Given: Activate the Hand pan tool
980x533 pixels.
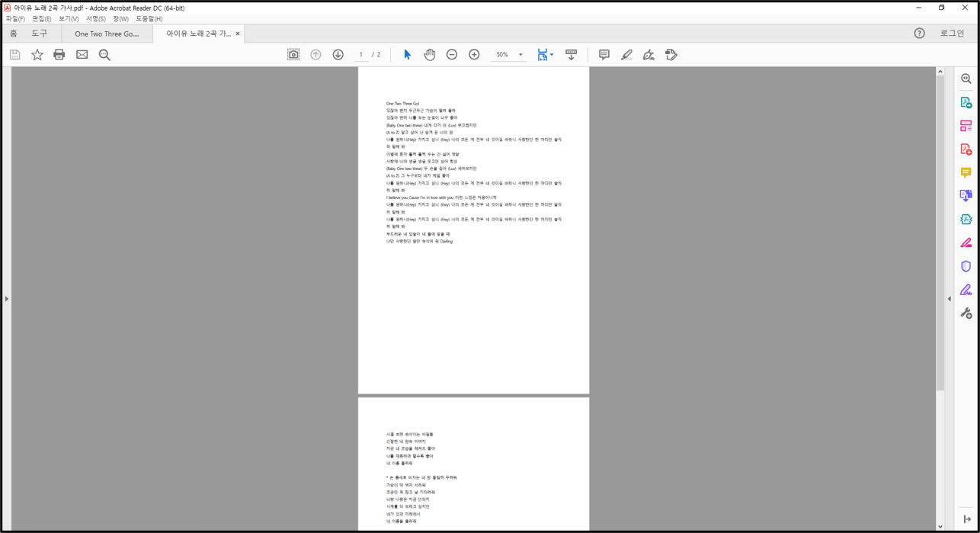Looking at the screenshot, I should [430, 55].
